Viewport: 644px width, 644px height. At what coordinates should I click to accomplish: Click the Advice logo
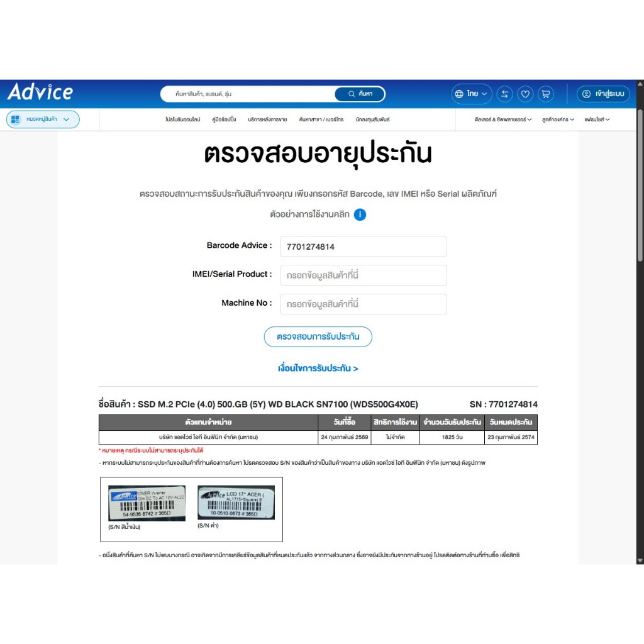(x=40, y=92)
